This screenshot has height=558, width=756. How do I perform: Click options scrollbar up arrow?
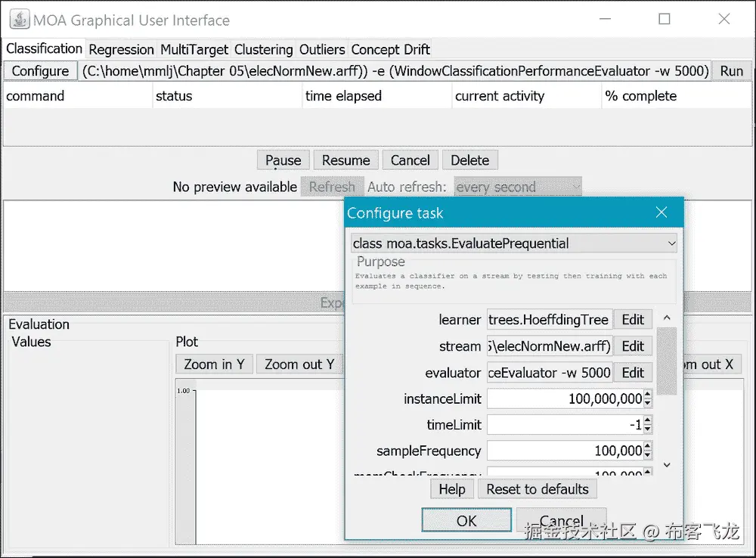[x=667, y=318]
